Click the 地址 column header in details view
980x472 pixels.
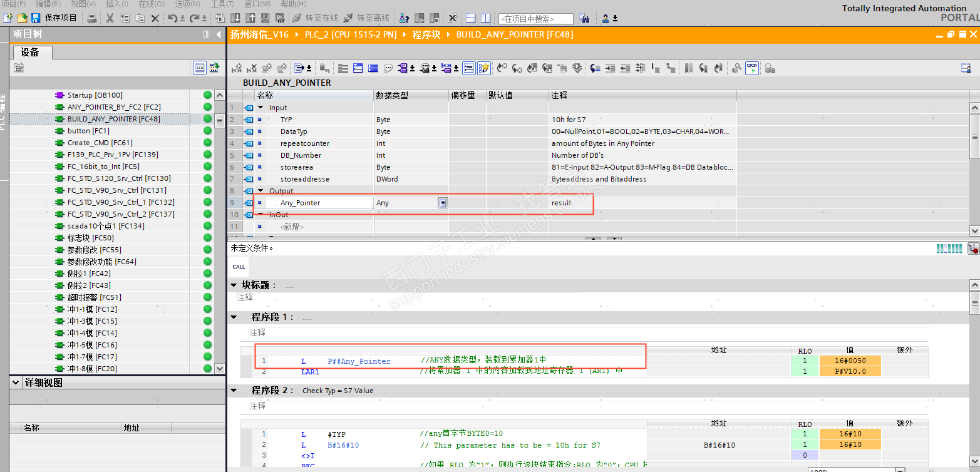click(146, 428)
